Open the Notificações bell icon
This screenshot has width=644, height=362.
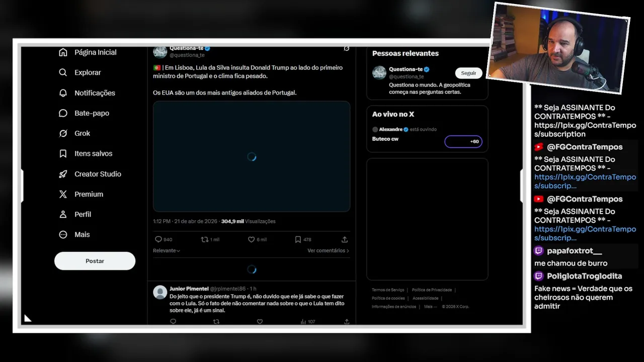coord(63,93)
